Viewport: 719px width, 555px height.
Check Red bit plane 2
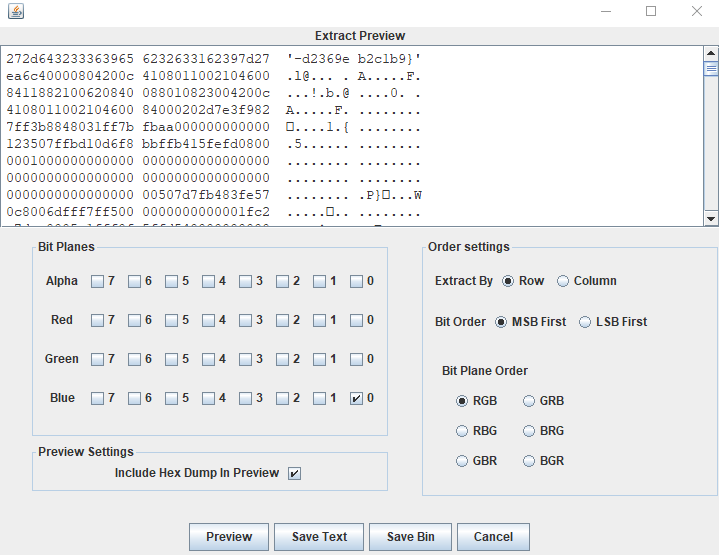282,320
